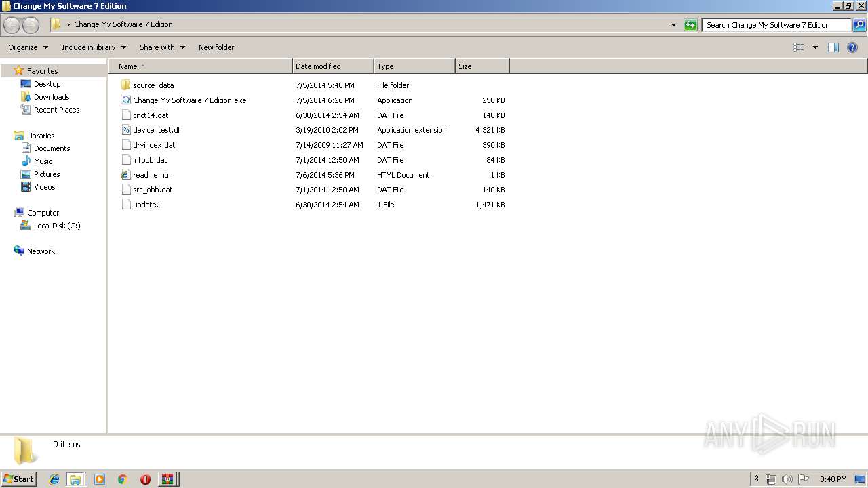This screenshot has height=488, width=868.
Task: Open the Help question mark icon
Action: (x=852, y=47)
